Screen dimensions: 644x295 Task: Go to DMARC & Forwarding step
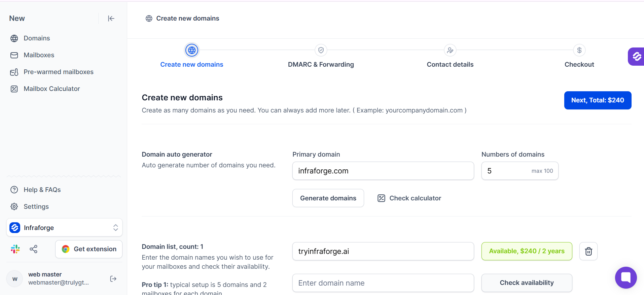(x=321, y=64)
